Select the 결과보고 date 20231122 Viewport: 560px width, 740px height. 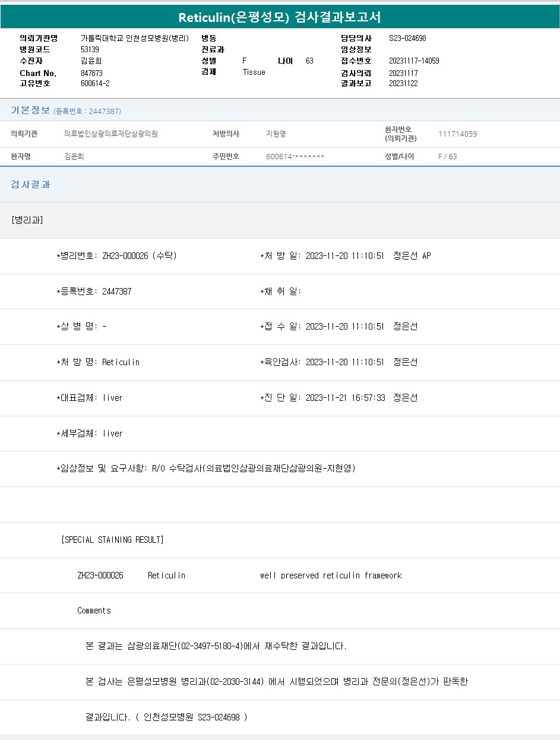point(403,83)
